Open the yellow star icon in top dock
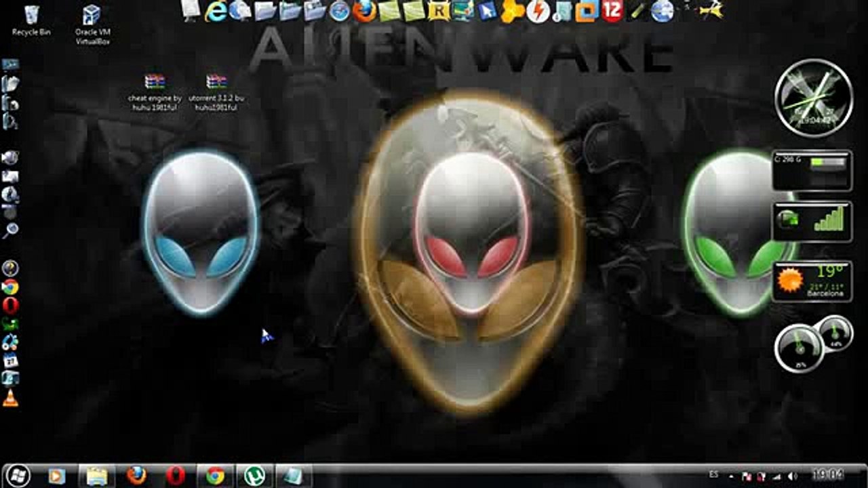The image size is (868, 488). 711,10
